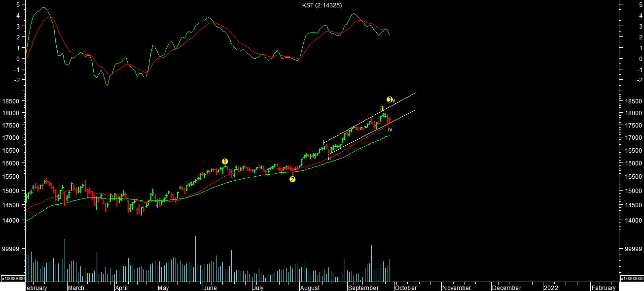Click the x10000000 volume scale label at bottom right

coord(631,278)
